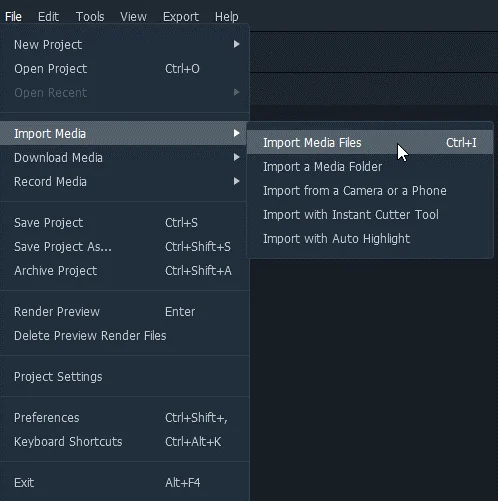Open the Help menu

click(227, 16)
